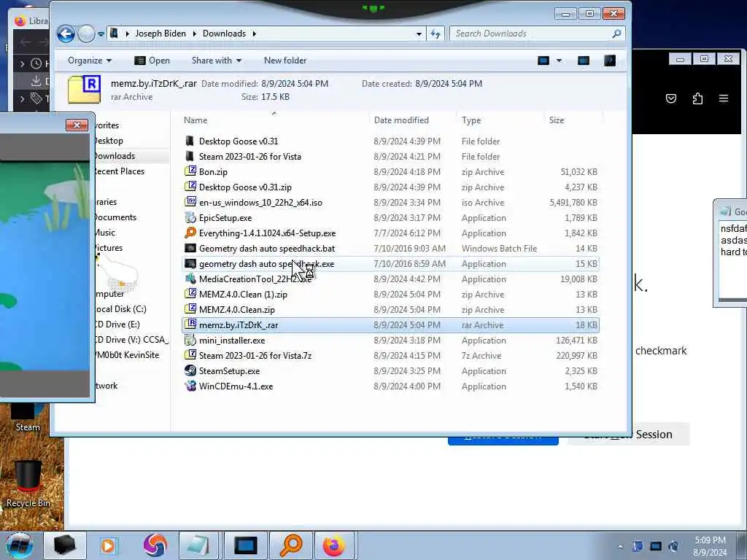Toggle the preview pane icon
747x560 pixels.
point(583,61)
